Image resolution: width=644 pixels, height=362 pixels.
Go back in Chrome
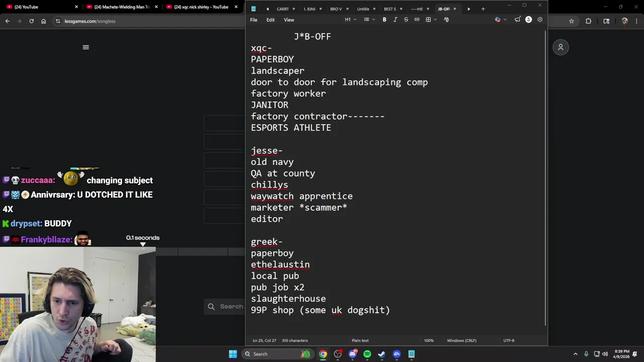tap(8, 21)
